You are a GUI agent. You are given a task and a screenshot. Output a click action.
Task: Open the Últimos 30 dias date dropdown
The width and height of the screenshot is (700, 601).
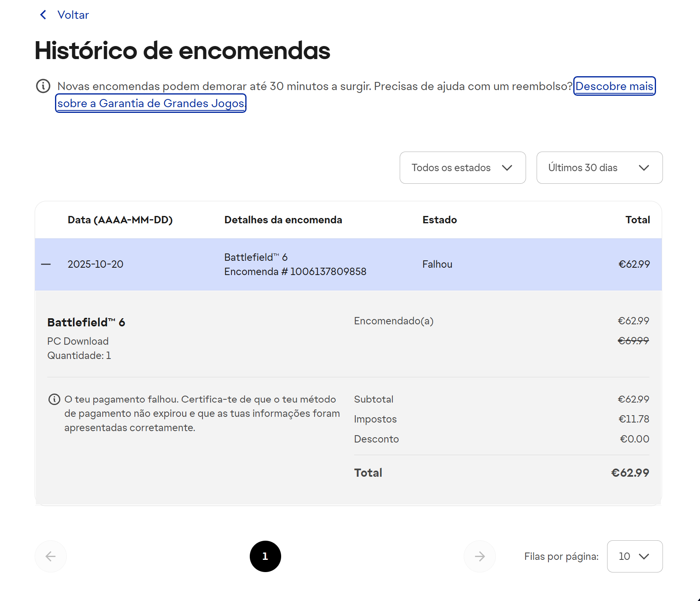click(x=599, y=168)
